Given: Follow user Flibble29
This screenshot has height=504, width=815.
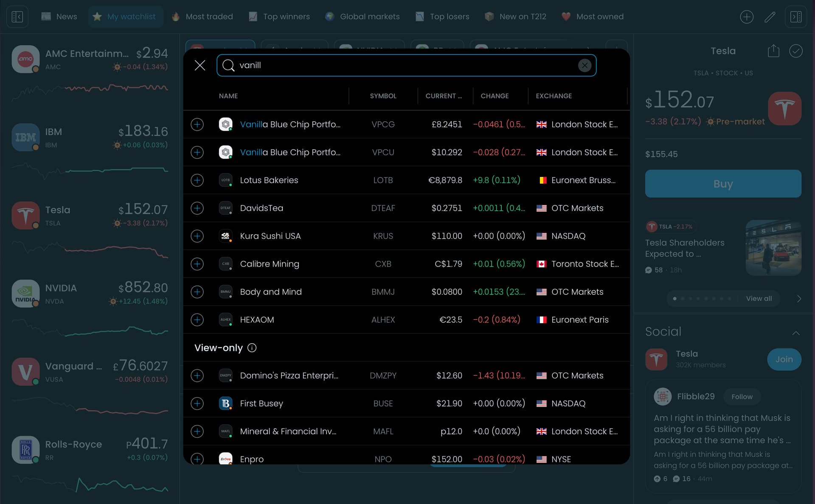Looking at the screenshot, I should tap(742, 397).
